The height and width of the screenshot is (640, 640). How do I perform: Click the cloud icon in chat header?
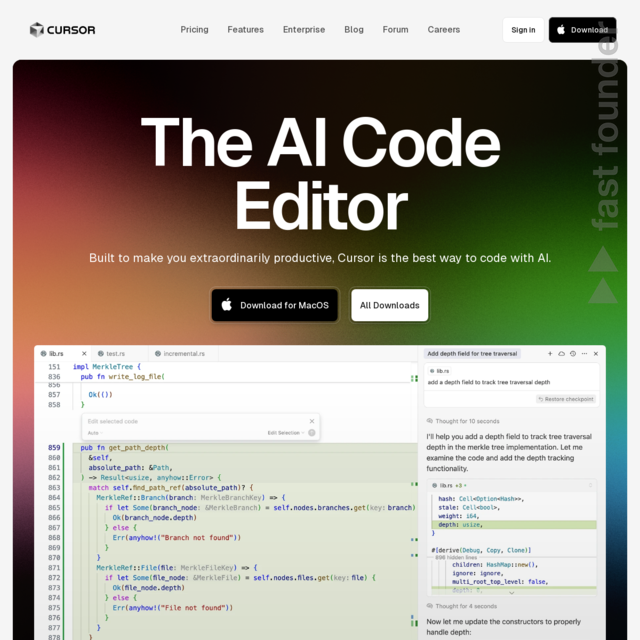(x=562, y=353)
